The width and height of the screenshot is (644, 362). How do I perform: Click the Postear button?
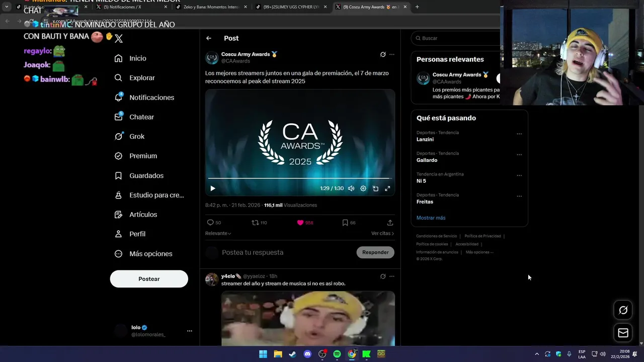click(x=149, y=279)
